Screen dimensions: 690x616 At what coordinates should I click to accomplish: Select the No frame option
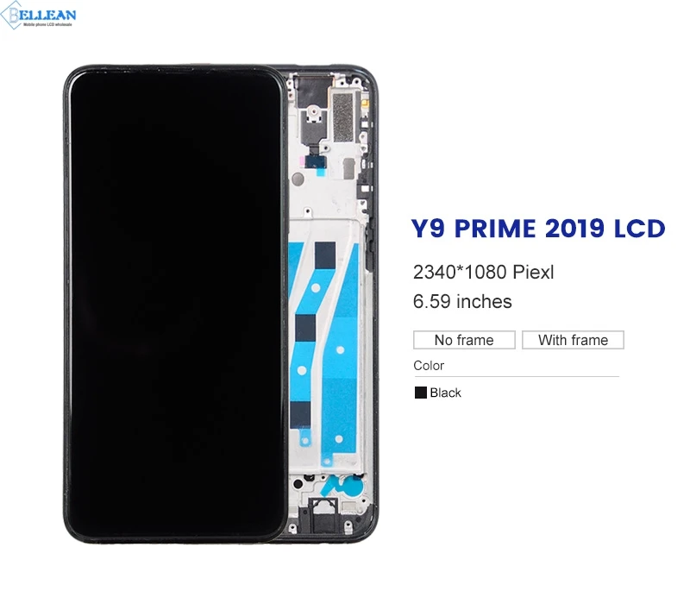[x=464, y=340]
